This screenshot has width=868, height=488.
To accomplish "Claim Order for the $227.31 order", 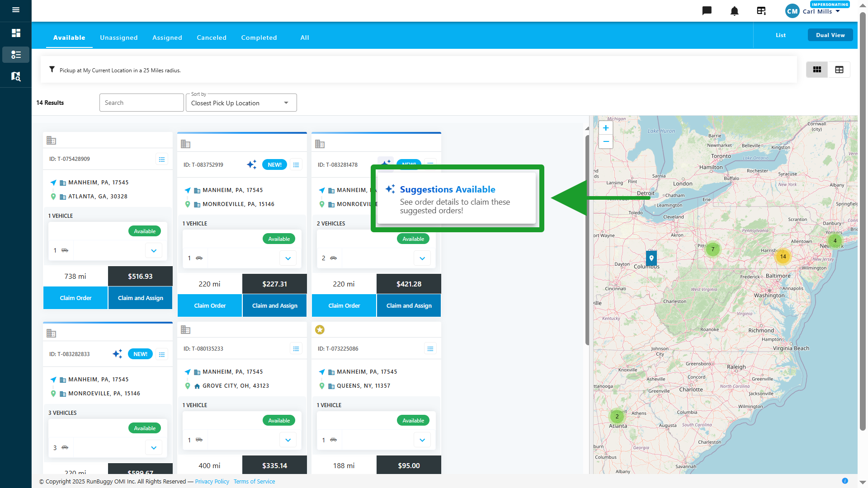I will (210, 305).
